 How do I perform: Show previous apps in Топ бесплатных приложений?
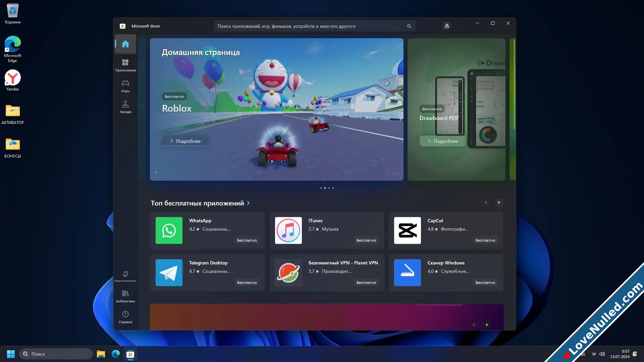[x=485, y=202]
